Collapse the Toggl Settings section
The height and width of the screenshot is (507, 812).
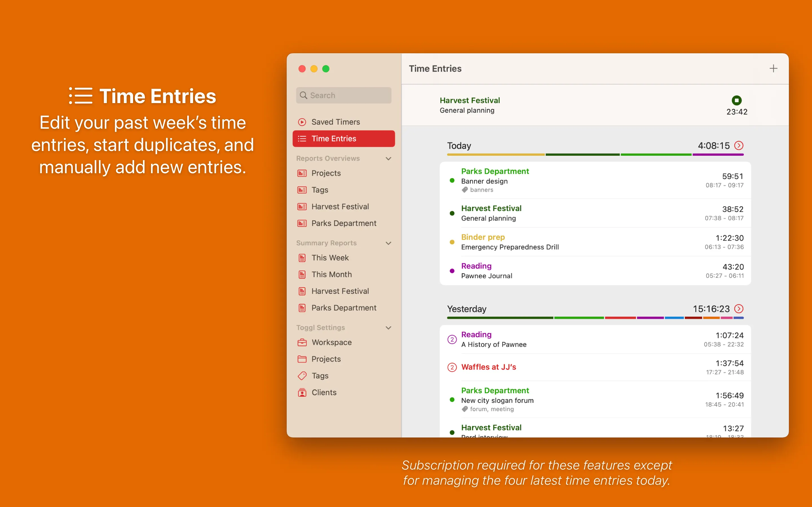pos(388,328)
